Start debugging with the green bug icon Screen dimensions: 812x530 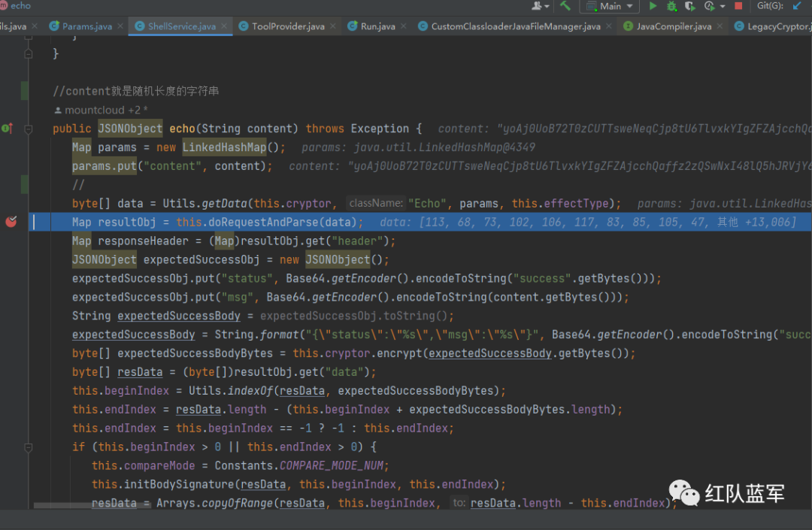[x=671, y=6]
